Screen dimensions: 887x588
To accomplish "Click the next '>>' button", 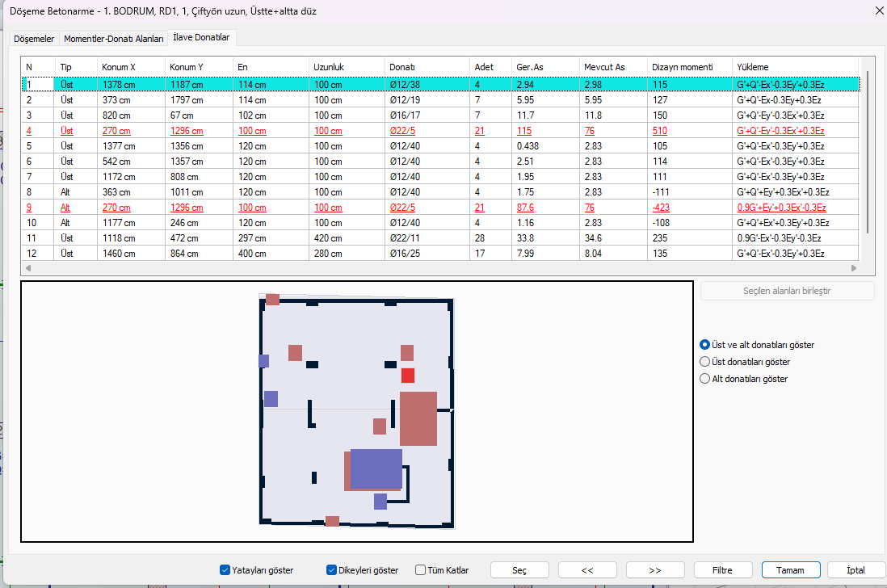I will pyautogui.click(x=655, y=570).
